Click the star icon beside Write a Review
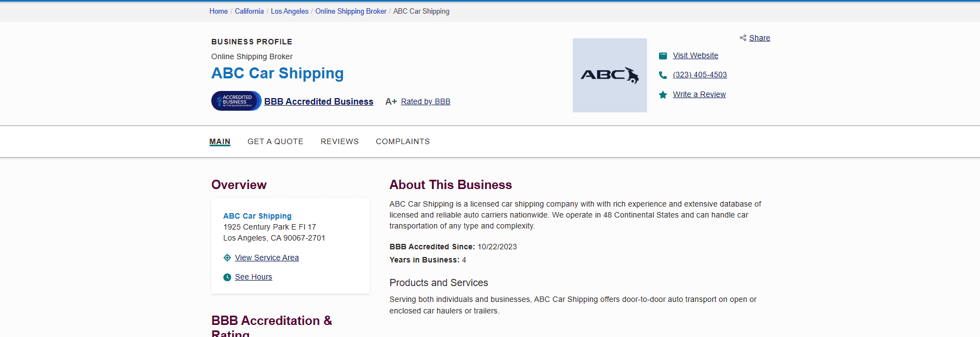Screen dimensions: 980x337 (663, 95)
